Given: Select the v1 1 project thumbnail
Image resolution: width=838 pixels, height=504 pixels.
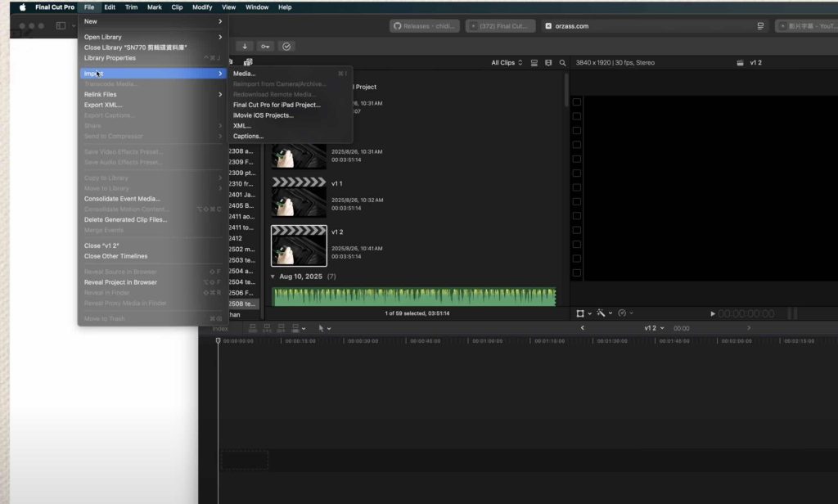Looking at the screenshot, I should coord(299,196).
